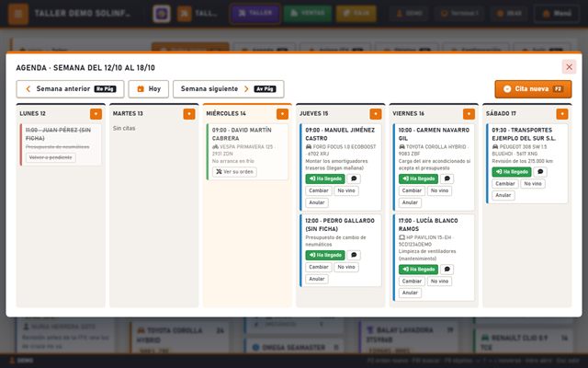The image size is (588, 368).
Task: Open message icon for Lucía Blanco Ramos
Action: 447,270
